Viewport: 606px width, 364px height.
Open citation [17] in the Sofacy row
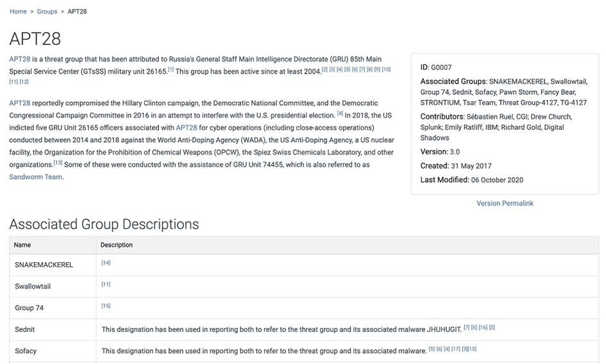(x=456, y=349)
